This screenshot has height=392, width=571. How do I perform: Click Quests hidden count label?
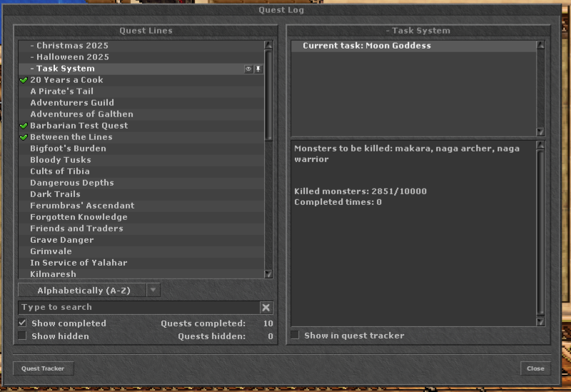211,336
